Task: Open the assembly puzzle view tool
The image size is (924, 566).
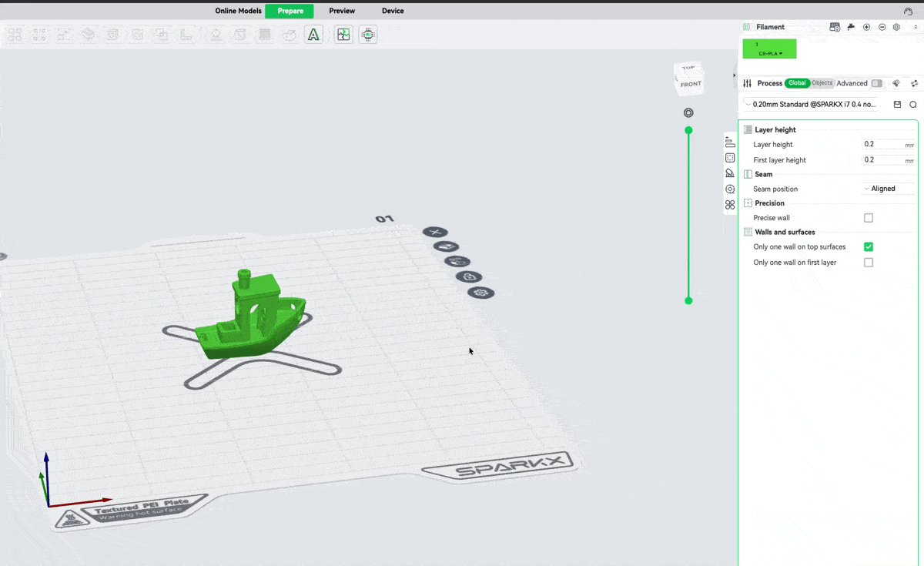Action: coord(343,35)
